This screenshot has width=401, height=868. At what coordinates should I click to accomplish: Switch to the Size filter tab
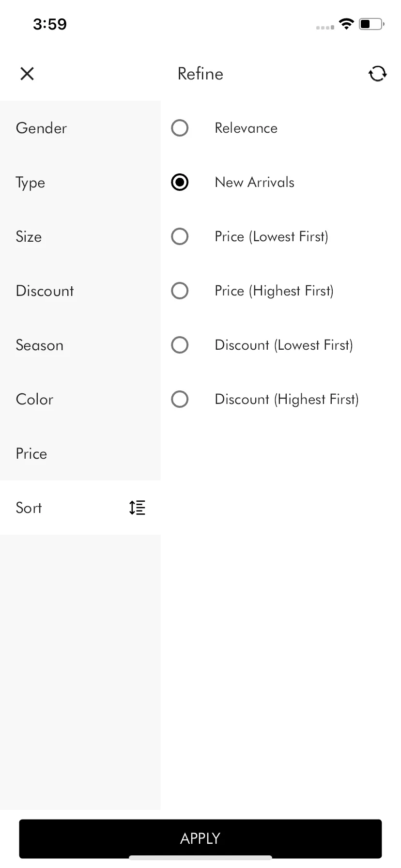80,236
